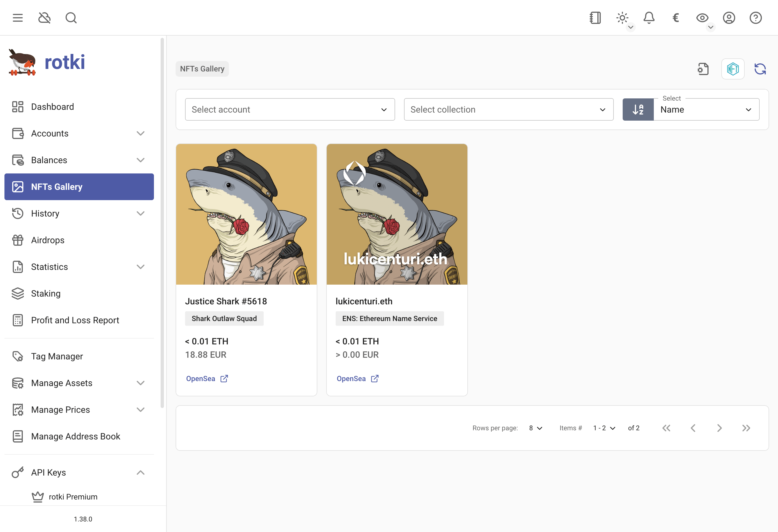Click the lukicenturi.eth card title
The height and width of the screenshot is (532, 778).
tap(364, 301)
